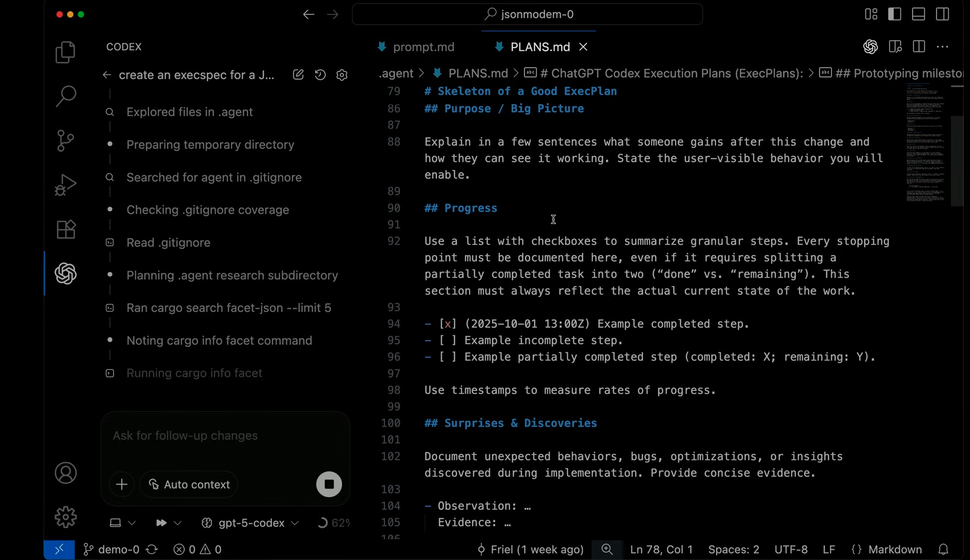Open Codex task history
970x560 pixels.
(x=320, y=75)
